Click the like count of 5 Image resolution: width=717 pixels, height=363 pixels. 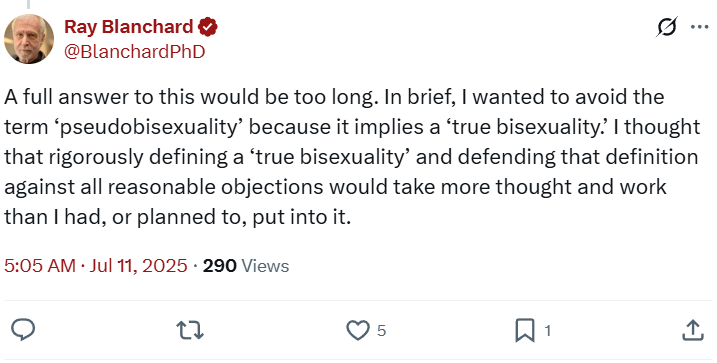point(381,331)
